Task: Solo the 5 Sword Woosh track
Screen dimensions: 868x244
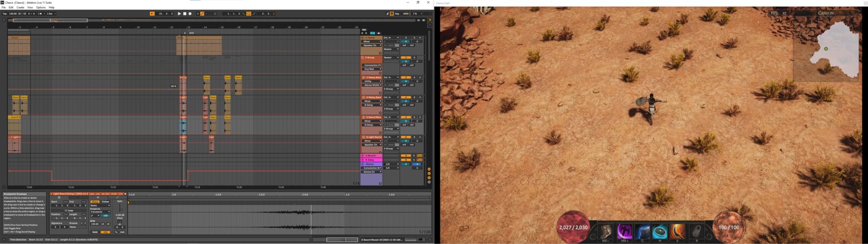Action: pyautogui.click(x=414, y=117)
